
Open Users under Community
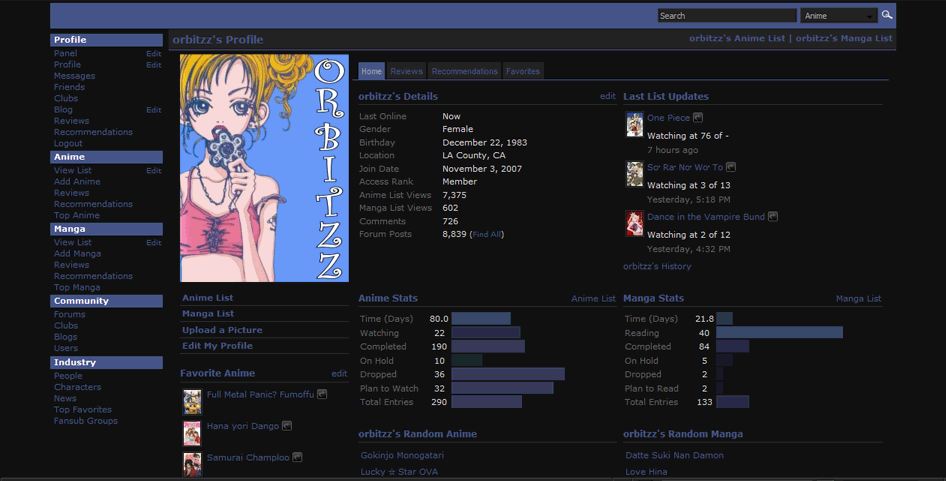66,348
